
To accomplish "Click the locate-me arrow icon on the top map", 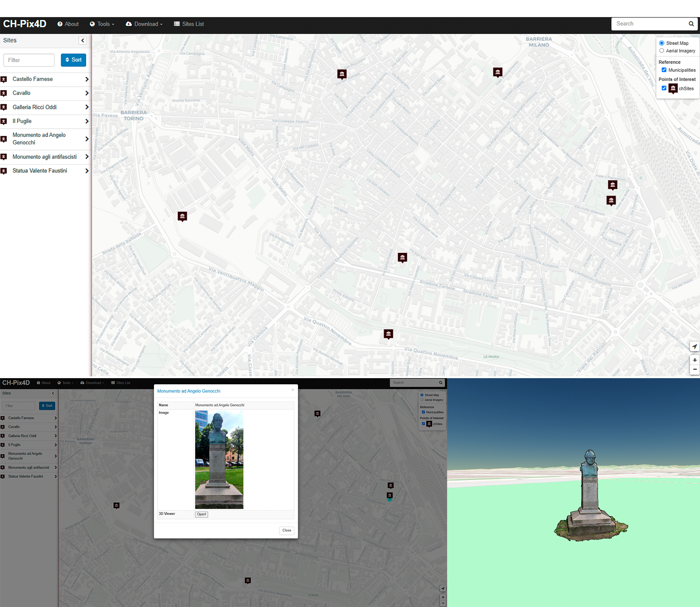I will click(x=695, y=346).
